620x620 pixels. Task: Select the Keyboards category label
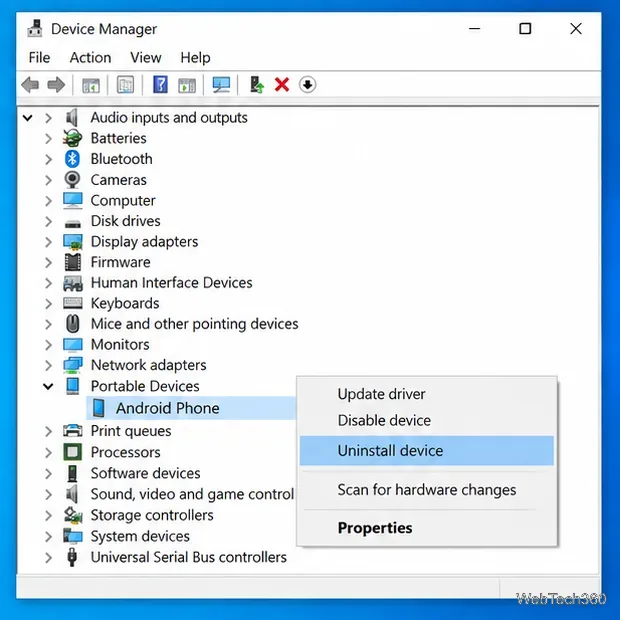125,303
